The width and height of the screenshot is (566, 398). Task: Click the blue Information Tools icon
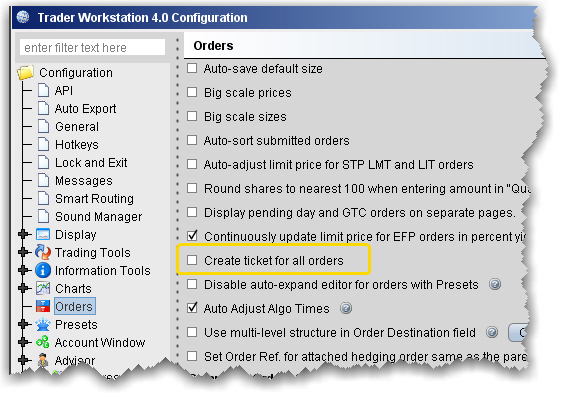coord(43,270)
